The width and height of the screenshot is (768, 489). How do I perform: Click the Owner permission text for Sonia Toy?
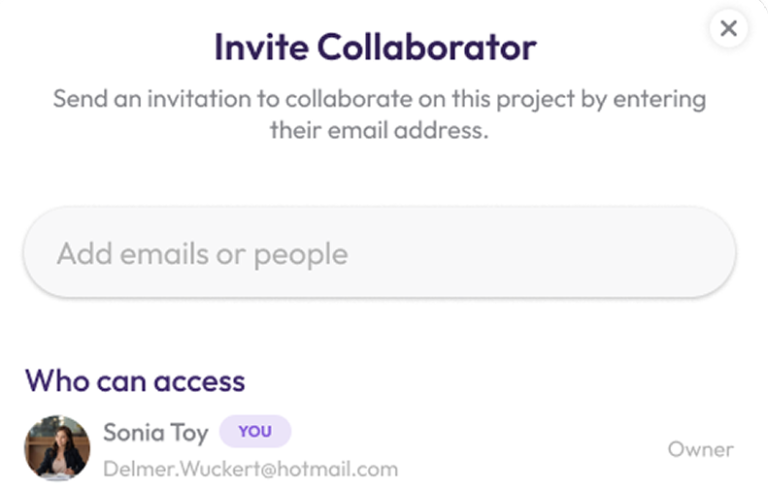point(700,449)
